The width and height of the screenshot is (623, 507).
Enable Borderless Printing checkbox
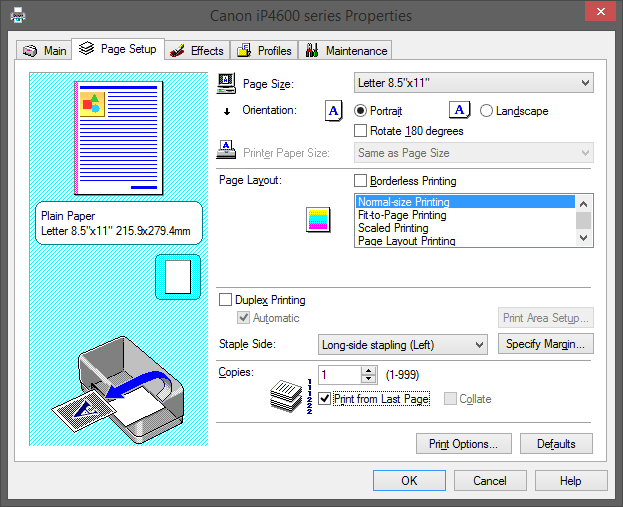[360, 181]
